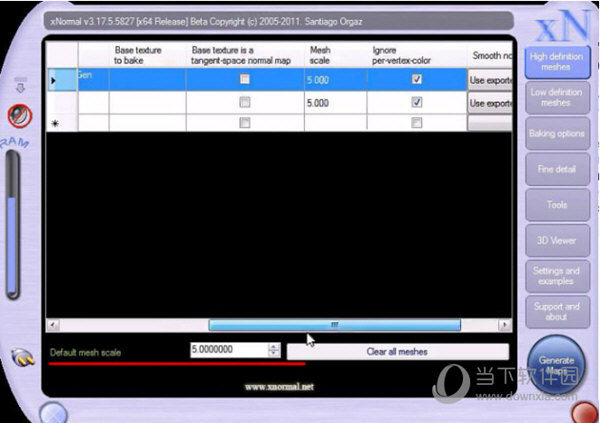Click the Mesh scale column header

pyautogui.click(x=336, y=55)
